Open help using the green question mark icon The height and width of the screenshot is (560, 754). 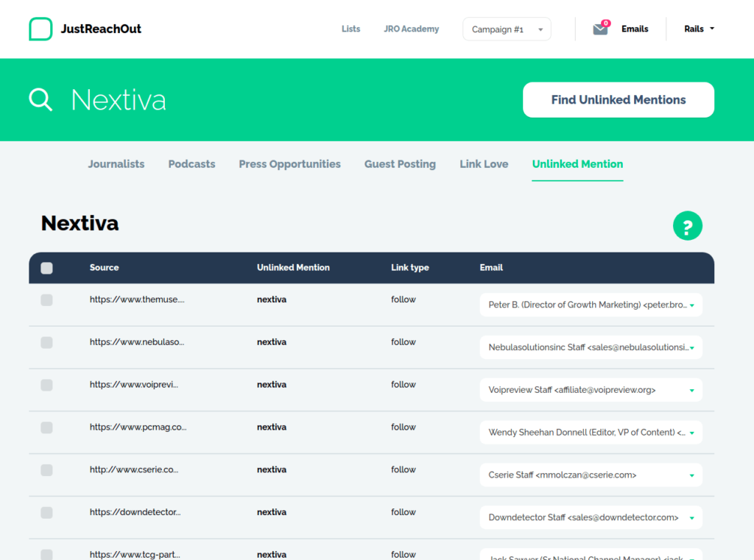(687, 225)
